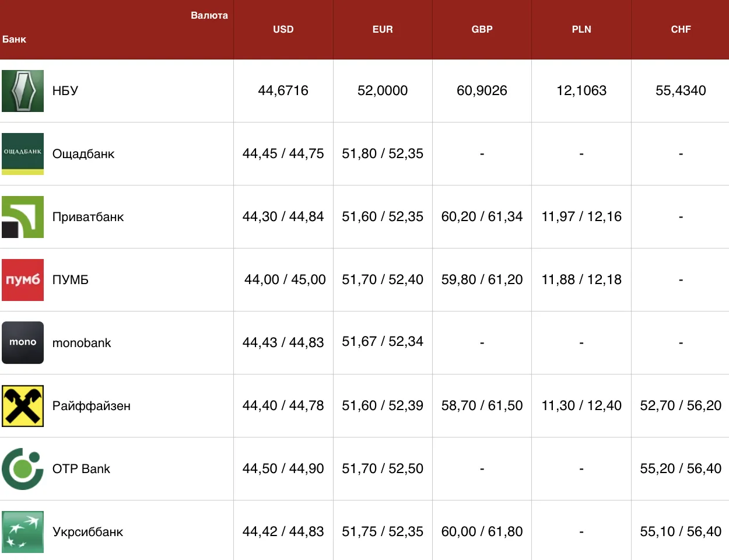
Task: Click Райффайзен GBP rate 58,70 / 61,50
Action: 482,406
